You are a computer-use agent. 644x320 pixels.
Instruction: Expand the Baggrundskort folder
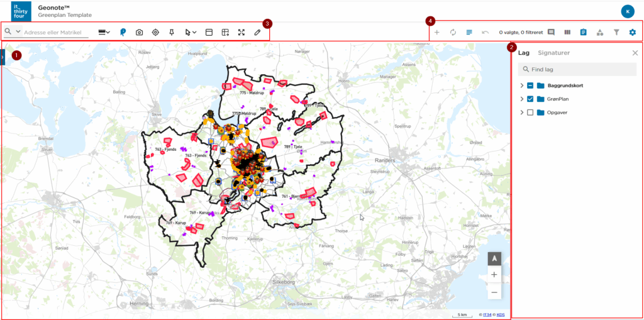(x=521, y=86)
